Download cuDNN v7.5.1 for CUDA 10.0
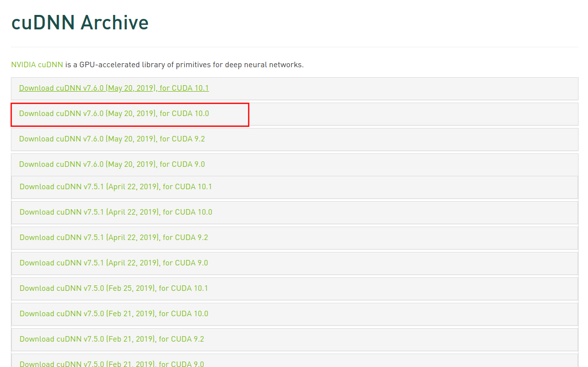The width and height of the screenshot is (588, 367). click(116, 212)
